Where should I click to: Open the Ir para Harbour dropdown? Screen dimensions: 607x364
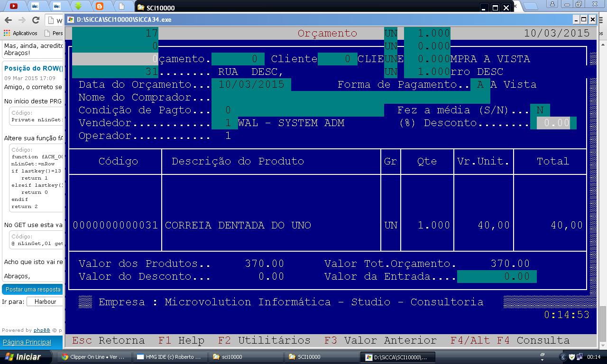pyautogui.click(x=45, y=301)
